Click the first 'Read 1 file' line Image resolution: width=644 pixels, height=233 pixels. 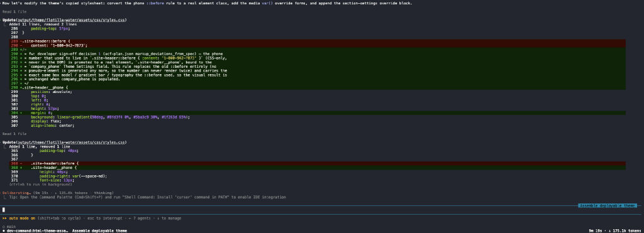pos(14,11)
